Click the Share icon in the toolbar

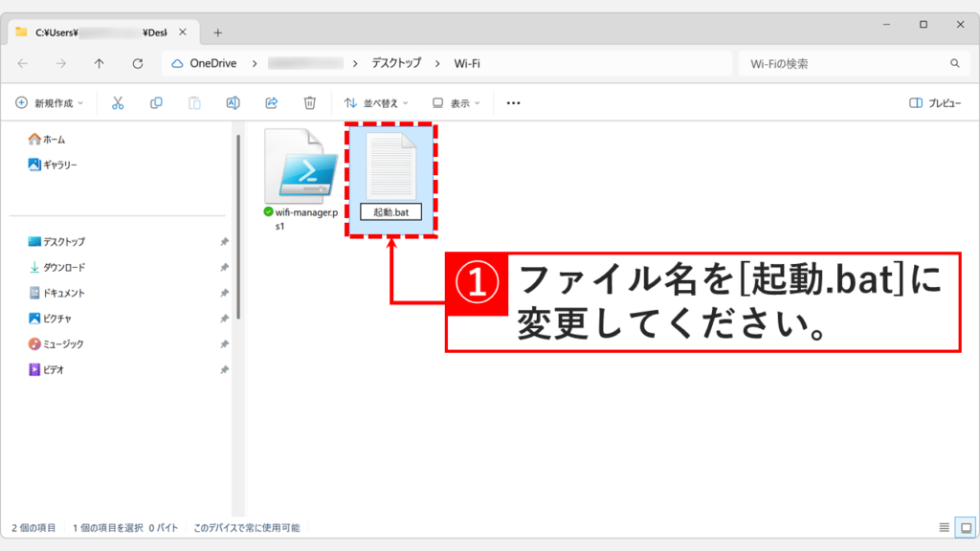271,102
